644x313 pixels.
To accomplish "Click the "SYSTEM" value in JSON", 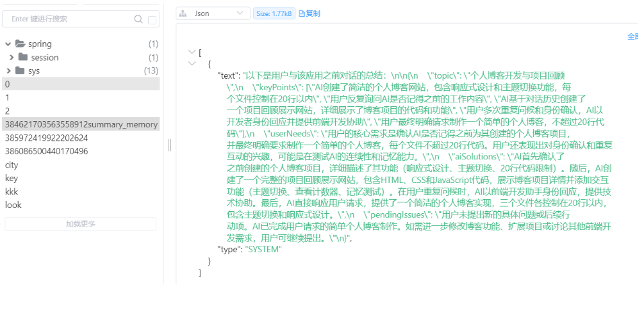I will click(263, 249).
